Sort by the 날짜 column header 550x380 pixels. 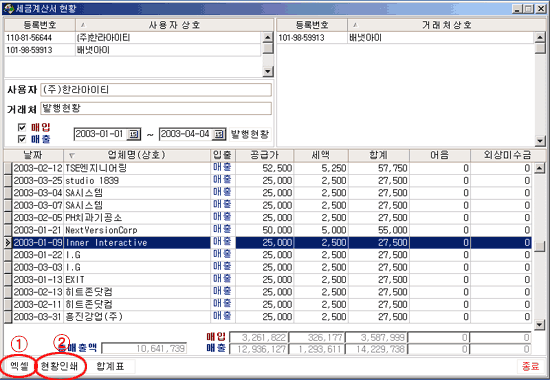click(x=34, y=155)
